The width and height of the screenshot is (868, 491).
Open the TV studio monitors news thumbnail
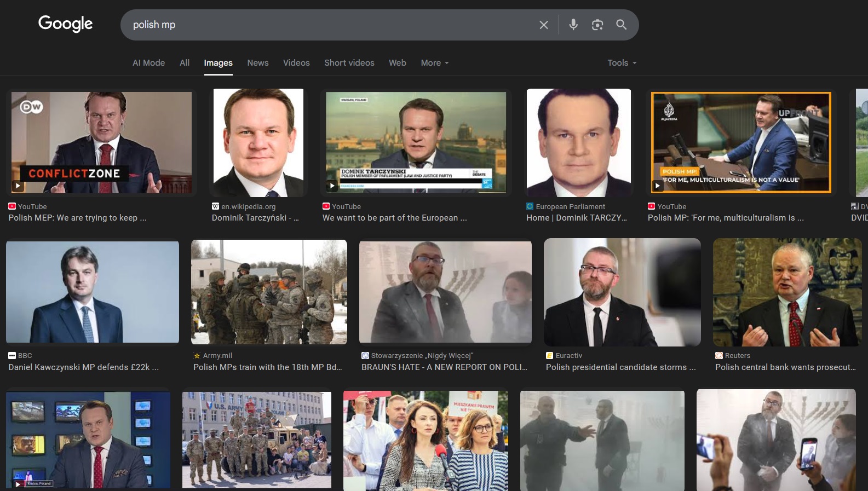[x=88, y=440]
